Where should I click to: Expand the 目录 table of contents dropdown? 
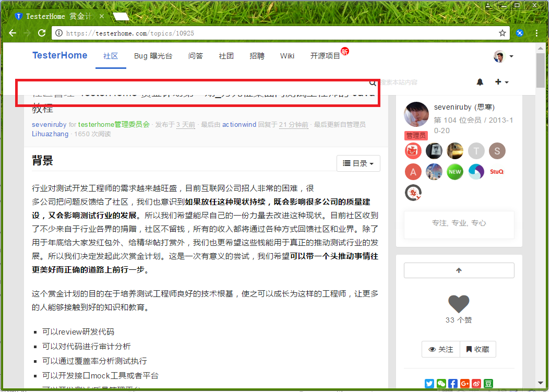click(358, 163)
